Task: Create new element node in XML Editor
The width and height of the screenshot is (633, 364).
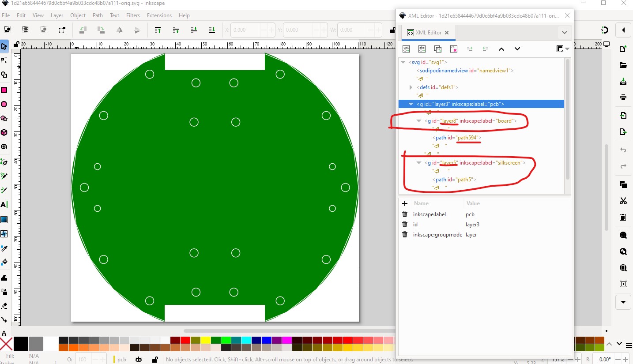Action: (x=406, y=49)
